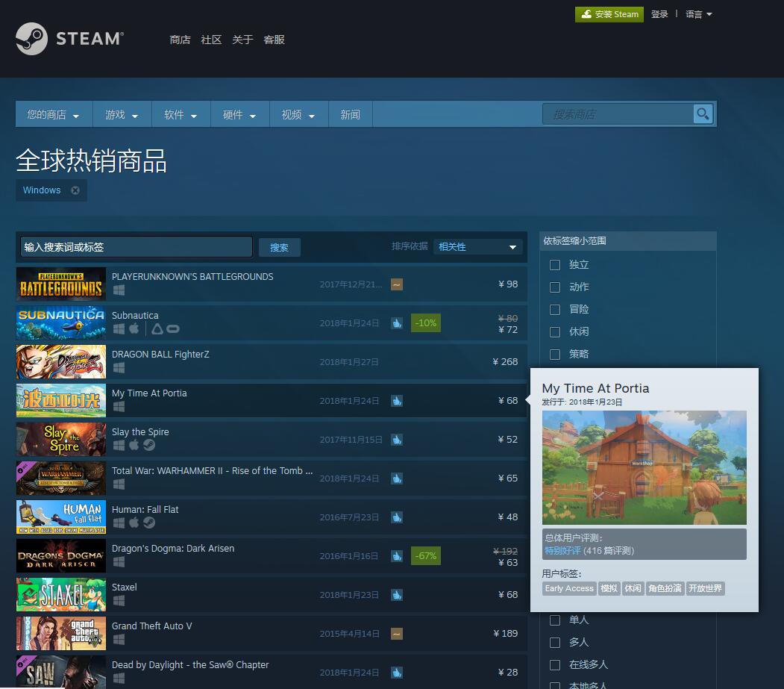Click the magnifier search icon in store search
The image size is (784, 689).
click(703, 114)
